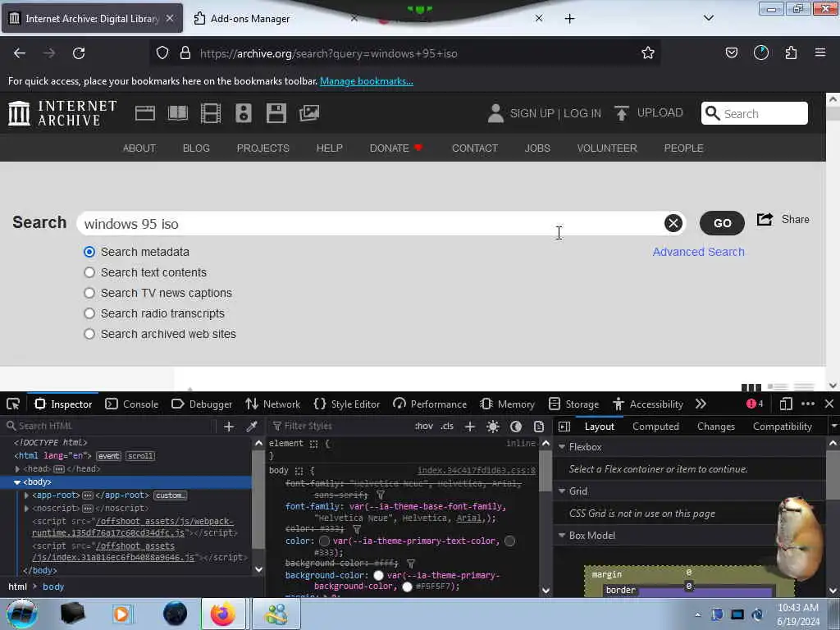840x630 pixels.
Task: Clear the search query with the X icon
Action: pos(673,223)
